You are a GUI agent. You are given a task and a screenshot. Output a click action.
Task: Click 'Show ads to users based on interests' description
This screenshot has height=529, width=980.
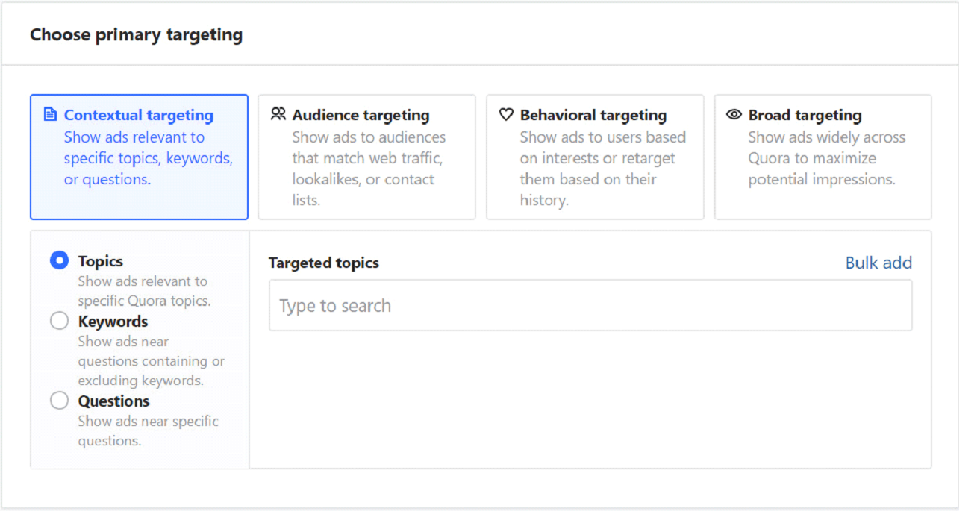click(x=603, y=169)
